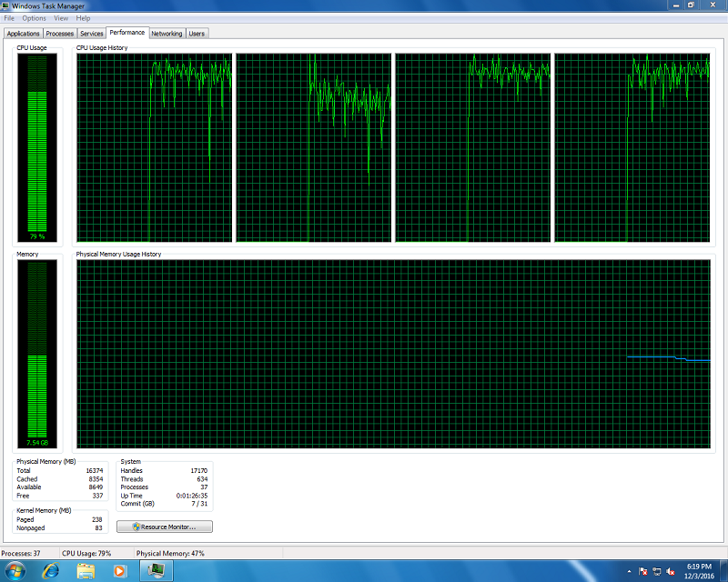The height and width of the screenshot is (582, 728).
Task: Open the Help menu
Action: (x=83, y=18)
